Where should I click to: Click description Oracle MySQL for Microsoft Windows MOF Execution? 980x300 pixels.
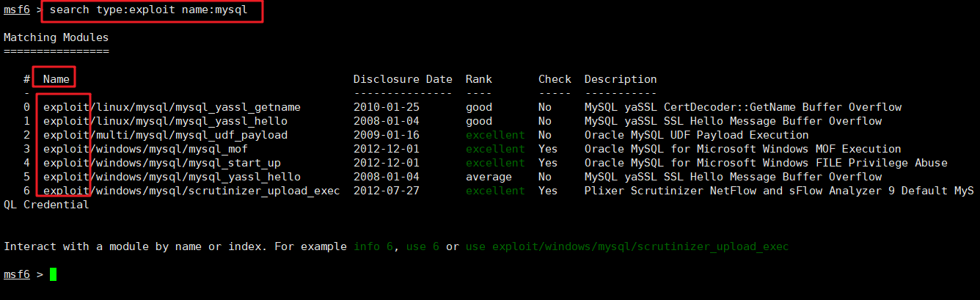743,149
